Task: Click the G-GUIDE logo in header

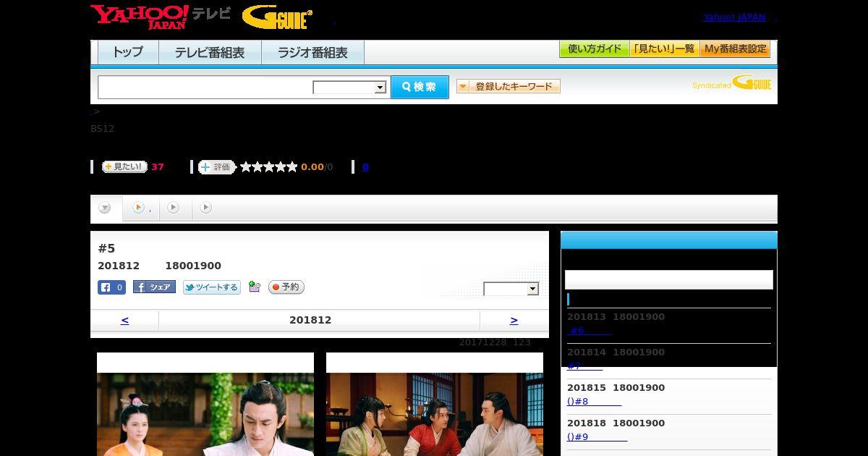Action: tap(277, 17)
